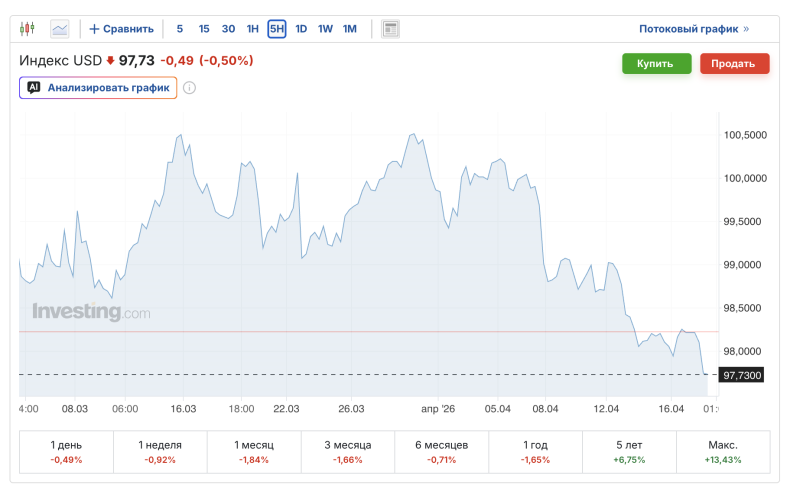Open the Потоковый график link
The height and width of the screenshot is (494, 800).
(x=694, y=29)
